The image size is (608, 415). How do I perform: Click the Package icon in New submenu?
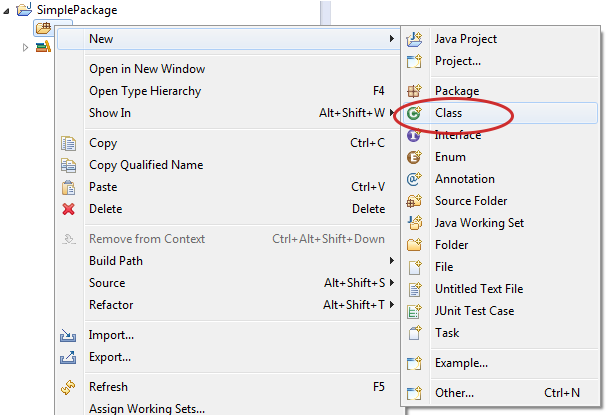(414, 91)
